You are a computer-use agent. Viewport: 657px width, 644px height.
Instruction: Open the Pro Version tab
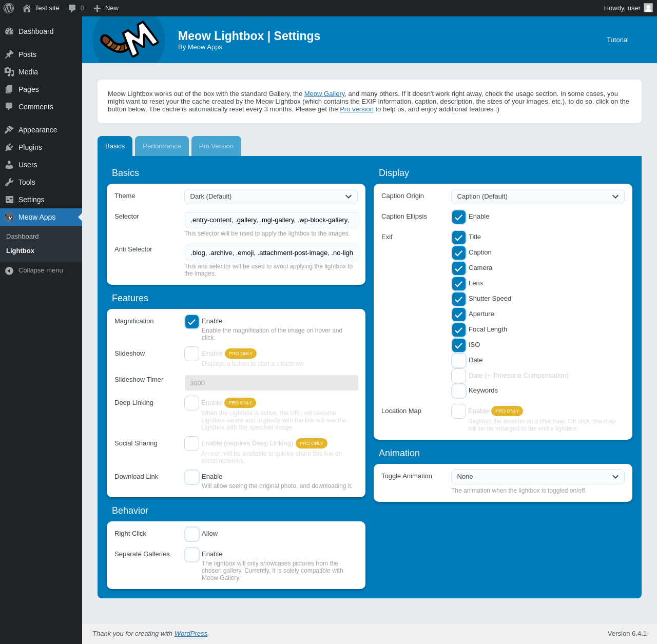point(216,146)
